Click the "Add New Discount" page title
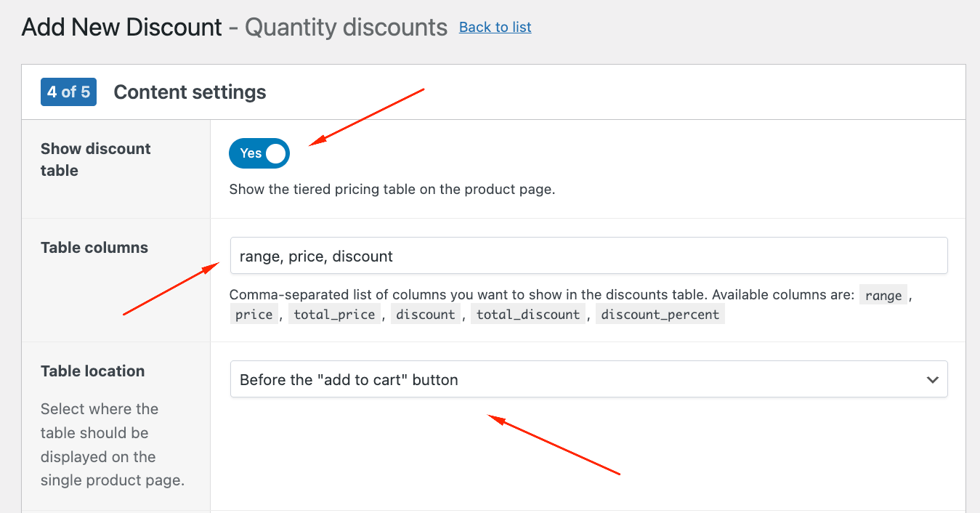 pos(121,27)
